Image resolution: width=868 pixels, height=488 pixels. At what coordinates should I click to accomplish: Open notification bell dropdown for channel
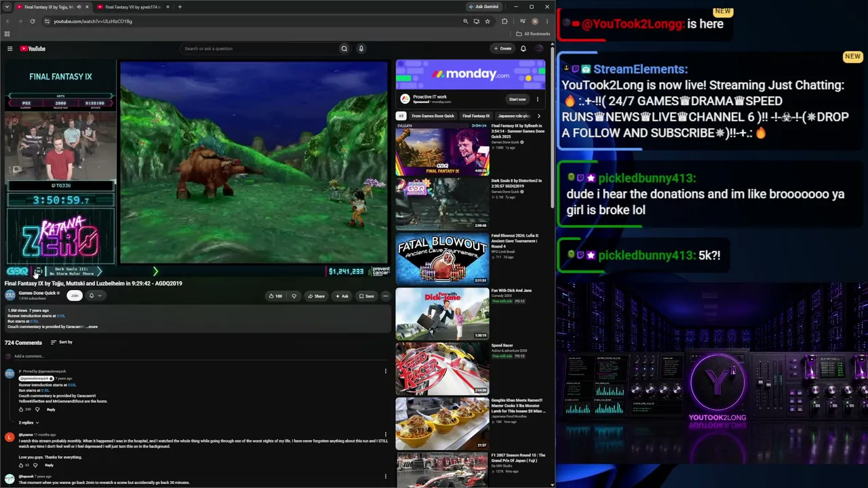coord(95,296)
